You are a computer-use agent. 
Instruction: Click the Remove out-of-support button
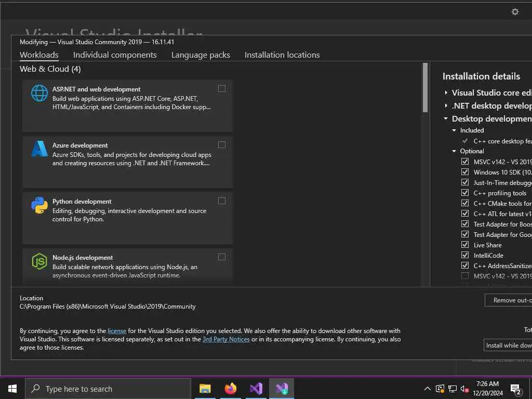(x=508, y=300)
